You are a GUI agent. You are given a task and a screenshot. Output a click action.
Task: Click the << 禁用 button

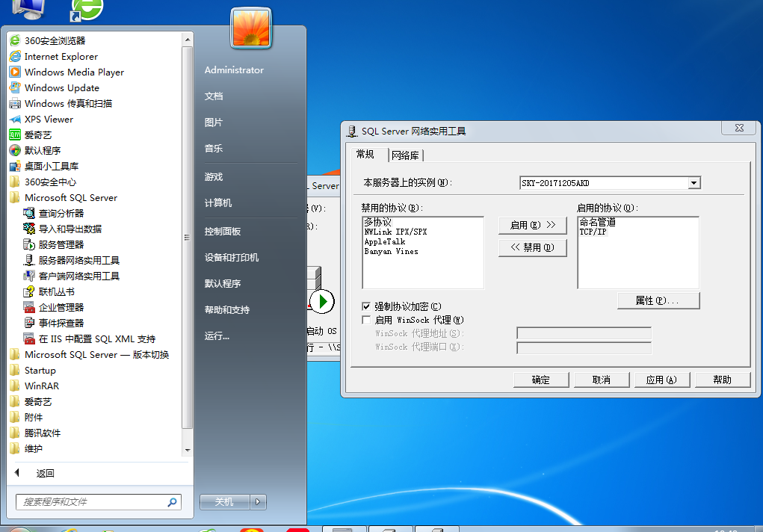coord(533,247)
